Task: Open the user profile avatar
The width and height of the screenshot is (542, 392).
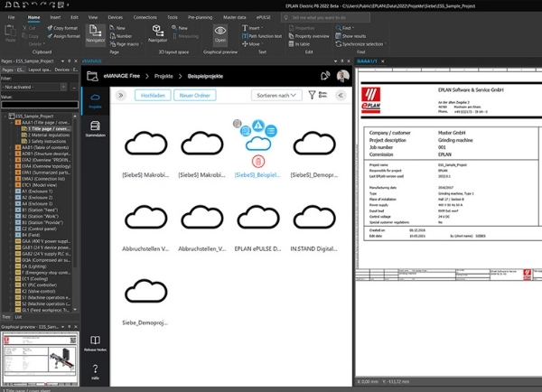Action: point(343,76)
